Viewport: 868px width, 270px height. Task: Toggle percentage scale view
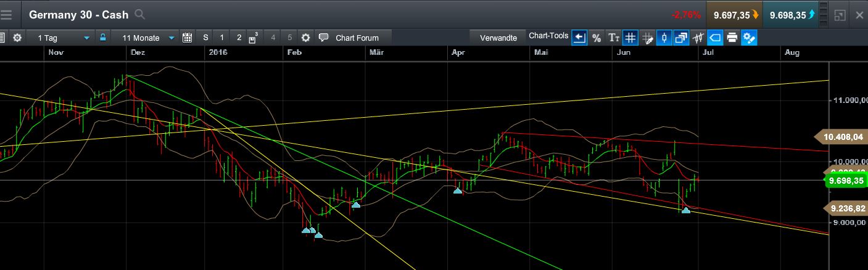click(597, 38)
